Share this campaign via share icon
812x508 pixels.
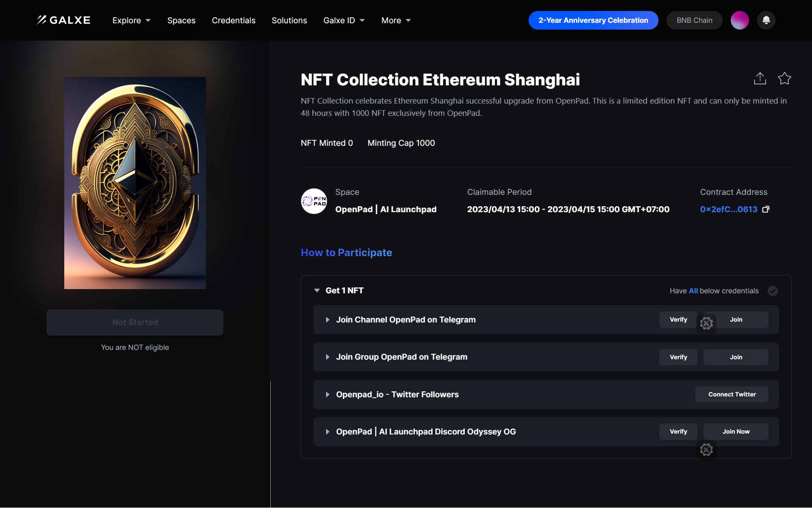click(760, 78)
